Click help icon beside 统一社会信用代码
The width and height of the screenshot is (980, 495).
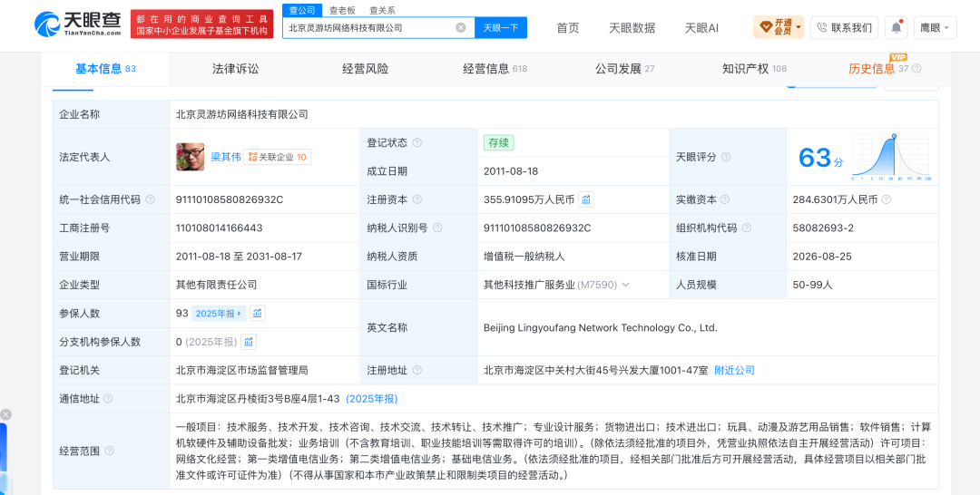coord(150,199)
